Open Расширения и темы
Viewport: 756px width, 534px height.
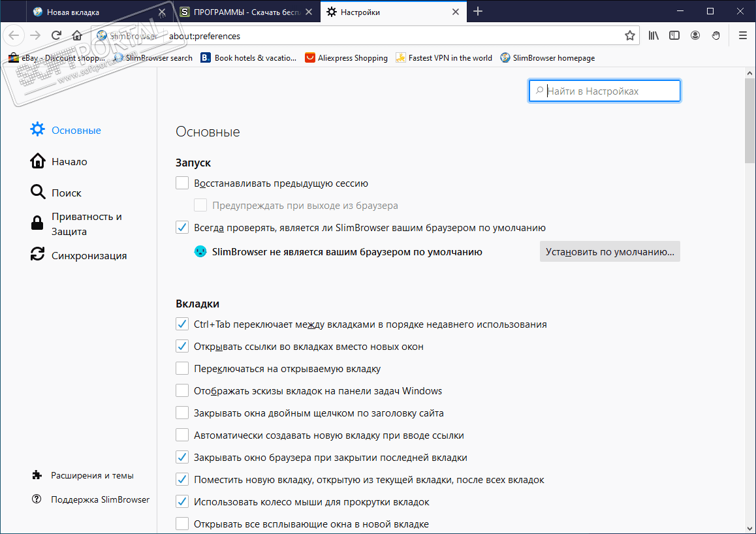82,475
